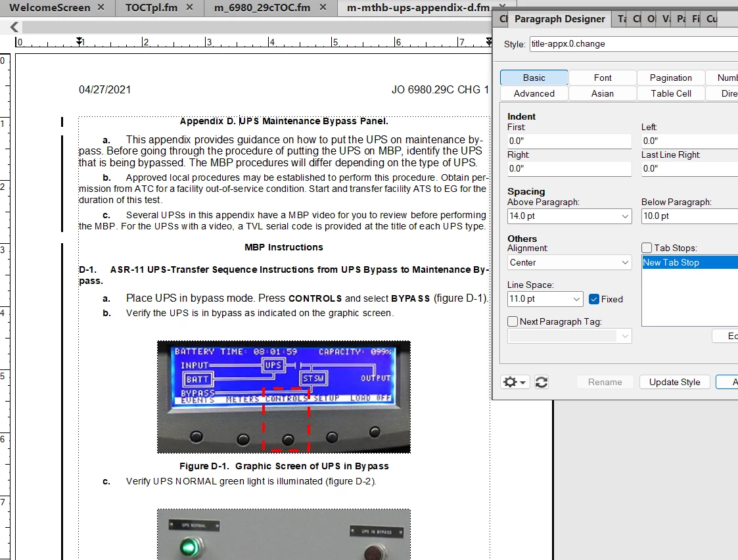Enable the Tab Stops checkbox
The width and height of the screenshot is (738, 560).
(x=647, y=248)
